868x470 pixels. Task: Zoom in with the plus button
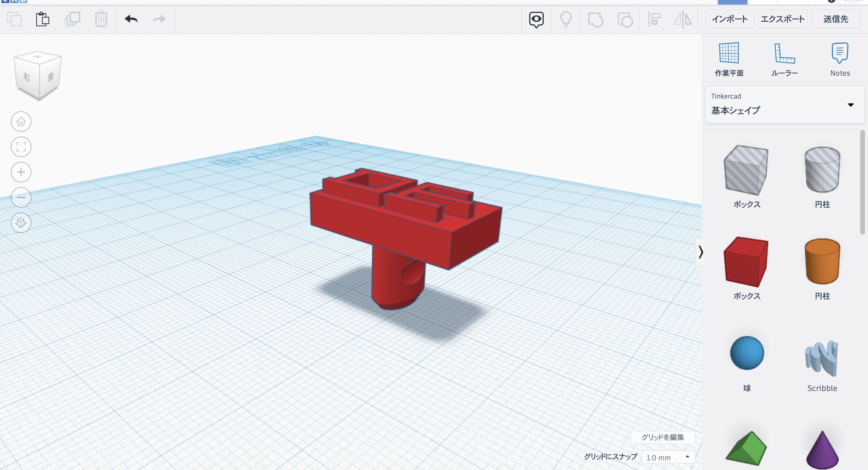click(21, 172)
